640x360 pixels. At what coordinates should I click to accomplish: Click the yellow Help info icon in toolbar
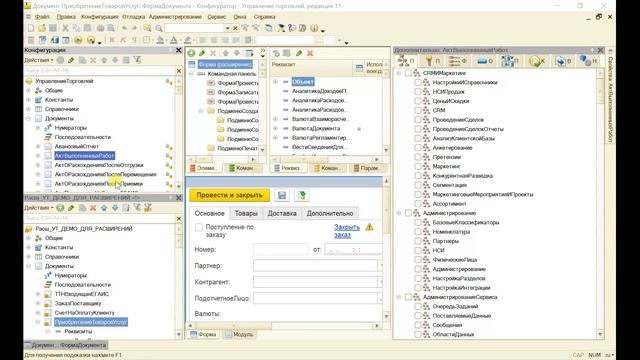[314, 28]
